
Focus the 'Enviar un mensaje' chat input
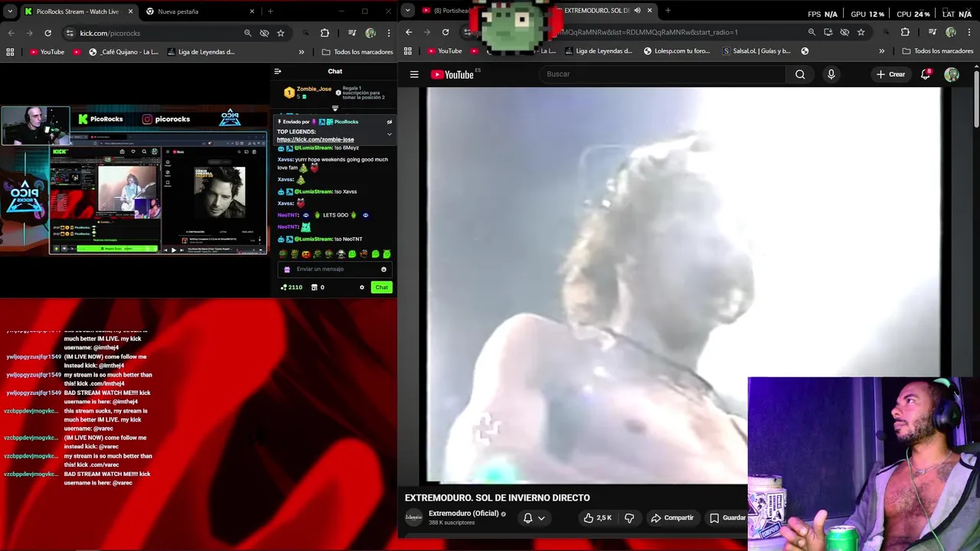click(335, 269)
